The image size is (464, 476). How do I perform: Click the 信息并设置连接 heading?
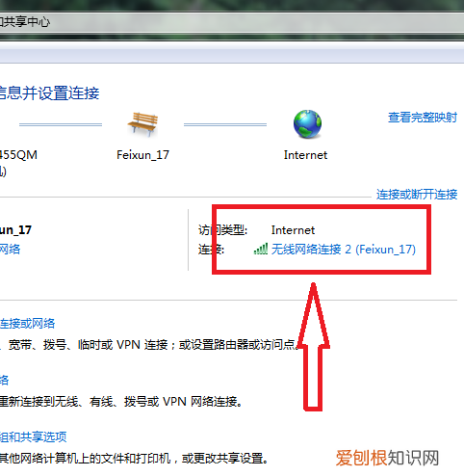(x=49, y=93)
